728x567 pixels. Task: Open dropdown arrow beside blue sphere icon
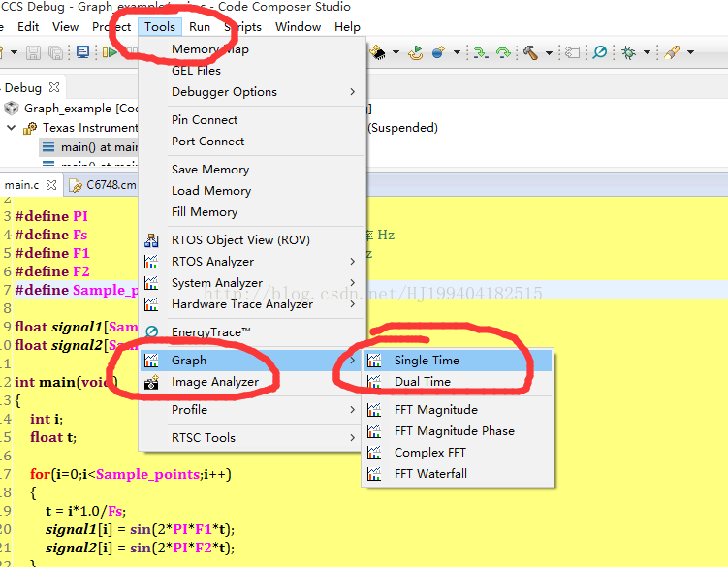coord(457,52)
